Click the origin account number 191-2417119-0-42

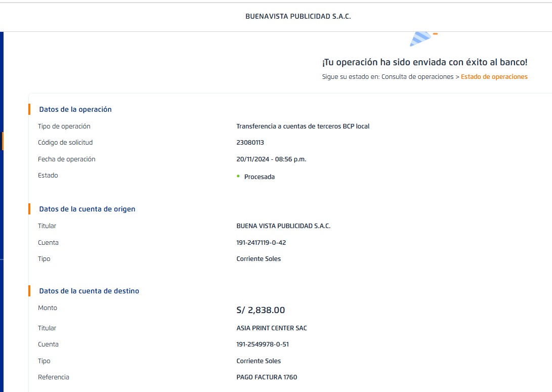(261, 242)
